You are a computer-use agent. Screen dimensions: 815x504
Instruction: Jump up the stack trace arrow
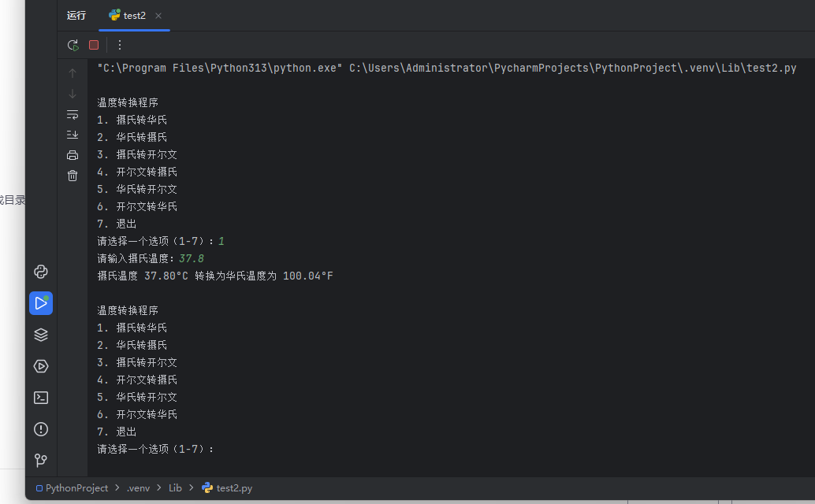pos(73,73)
